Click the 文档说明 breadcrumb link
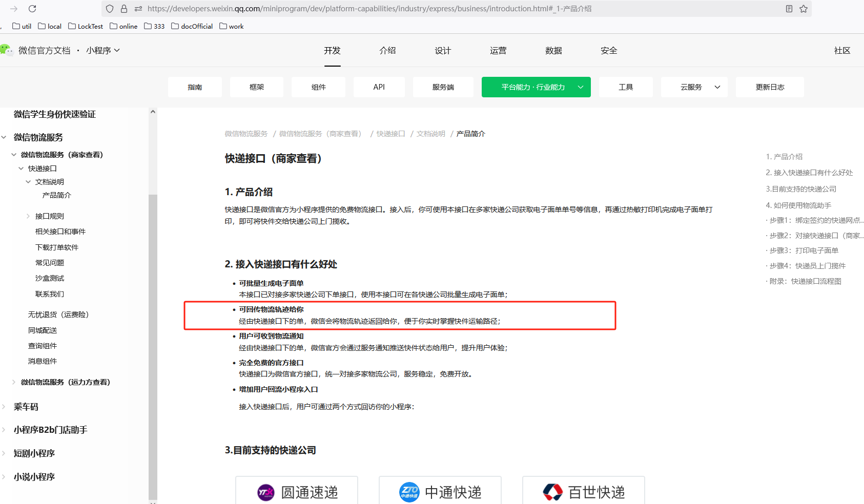Screen dimensions: 864x504 [x=430, y=134]
